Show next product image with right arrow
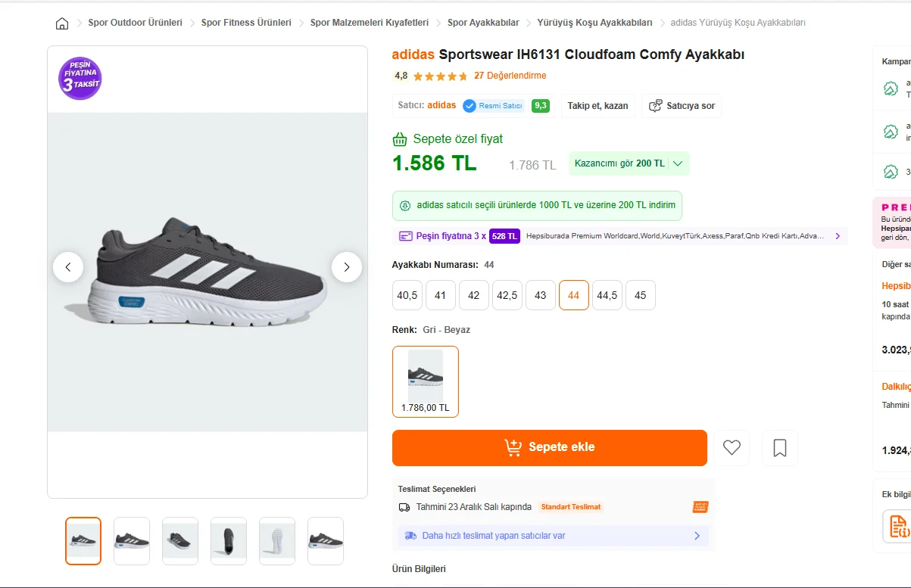The width and height of the screenshot is (911, 588). [x=347, y=267]
